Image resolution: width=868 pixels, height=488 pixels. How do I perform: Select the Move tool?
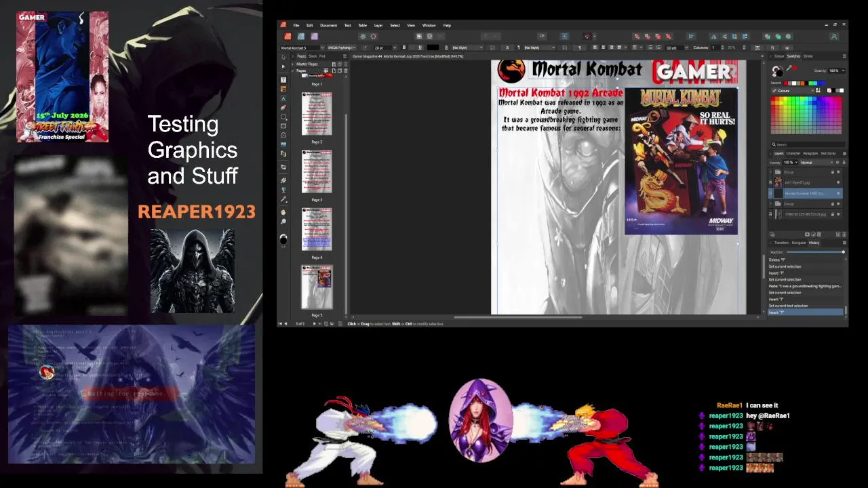[x=283, y=56]
